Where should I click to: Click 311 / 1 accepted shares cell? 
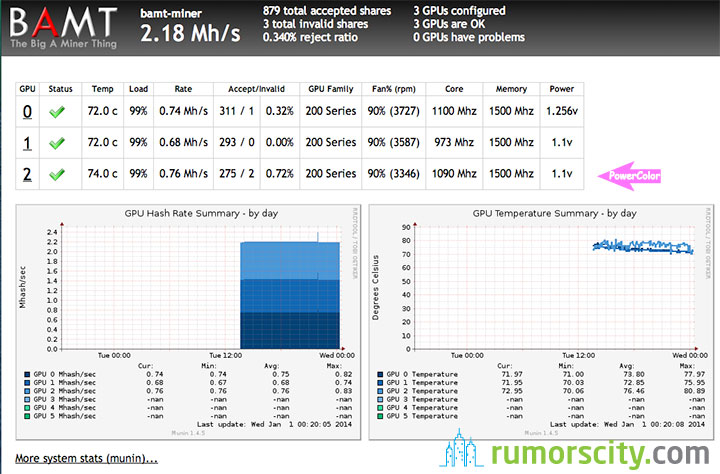pyautogui.click(x=236, y=111)
